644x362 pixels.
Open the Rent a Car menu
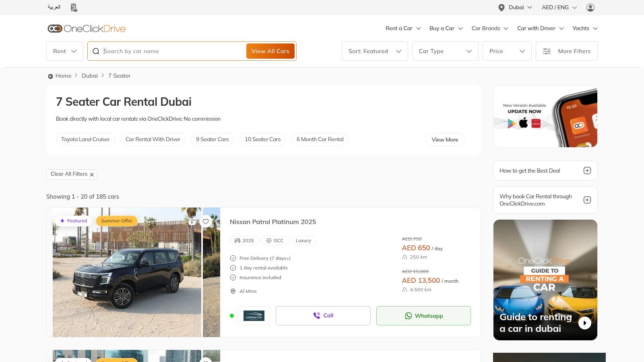(x=403, y=28)
